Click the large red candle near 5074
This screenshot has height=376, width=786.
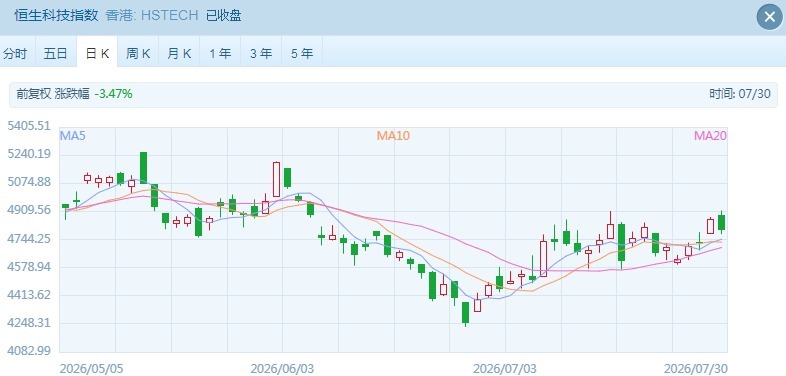click(276, 179)
